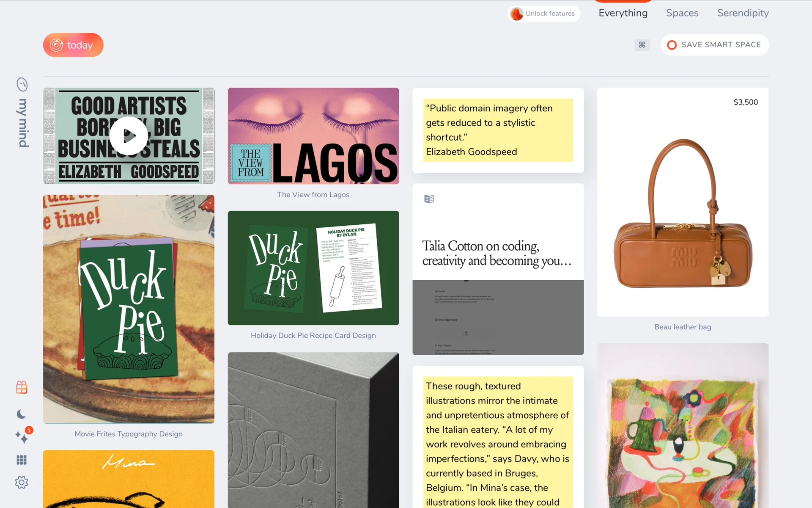Click the Unlock features avatar button
812x508 pixels.
click(x=543, y=14)
